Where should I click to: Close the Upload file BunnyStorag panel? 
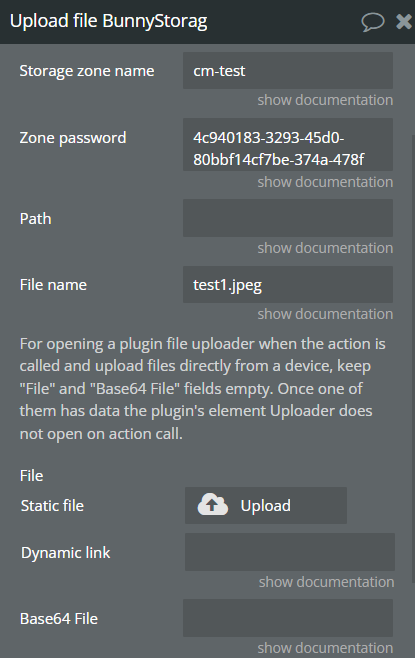tap(404, 21)
